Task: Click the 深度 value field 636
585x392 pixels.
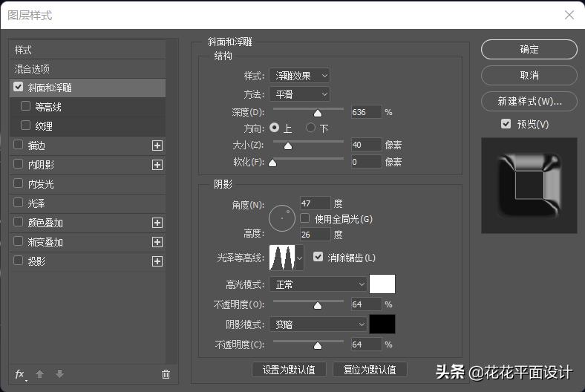Action: [x=367, y=112]
